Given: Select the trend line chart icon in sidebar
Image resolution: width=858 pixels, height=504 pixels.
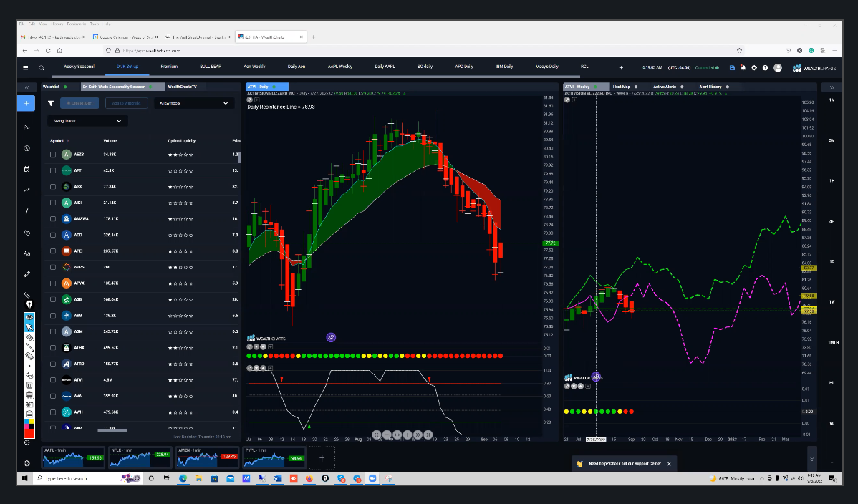Looking at the screenshot, I should [26, 190].
